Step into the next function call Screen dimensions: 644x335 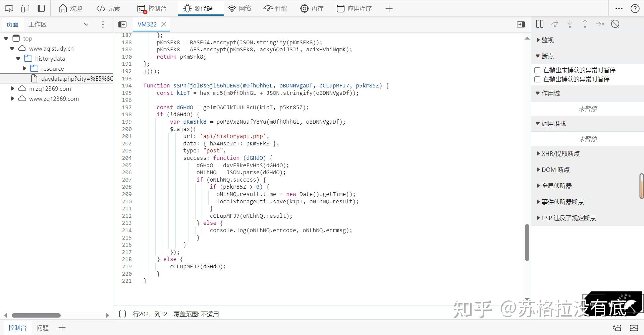point(569,24)
